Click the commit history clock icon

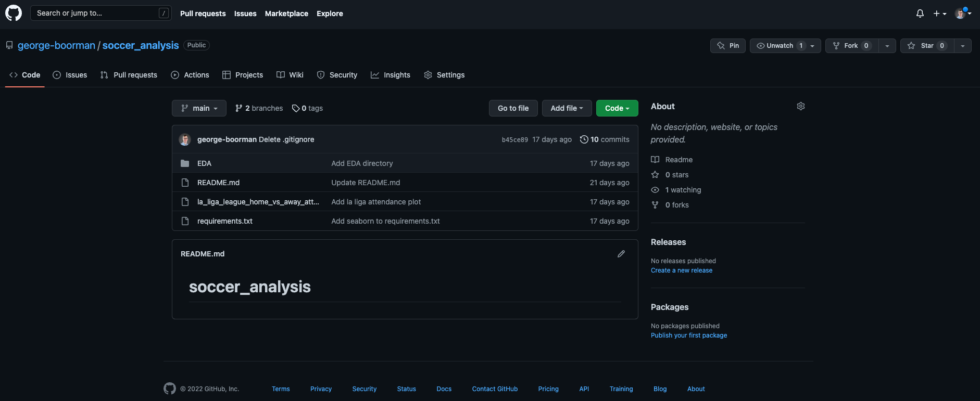tap(584, 139)
